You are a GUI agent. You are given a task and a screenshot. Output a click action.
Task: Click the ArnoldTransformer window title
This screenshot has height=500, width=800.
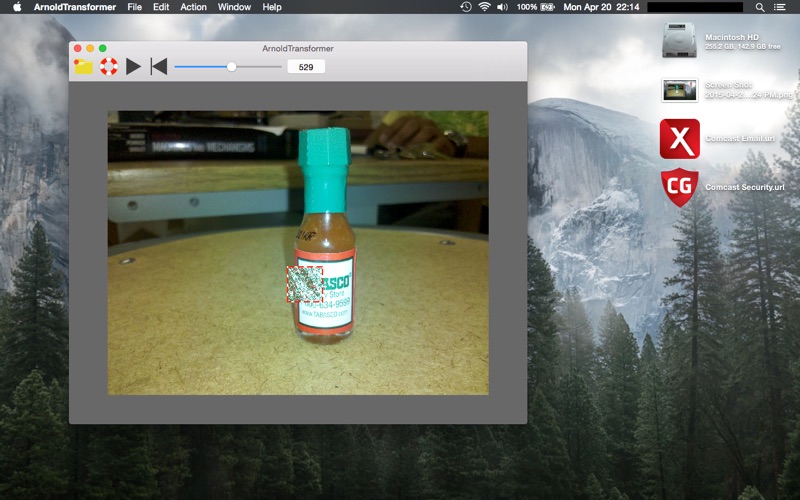pyautogui.click(x=298, y=48)
